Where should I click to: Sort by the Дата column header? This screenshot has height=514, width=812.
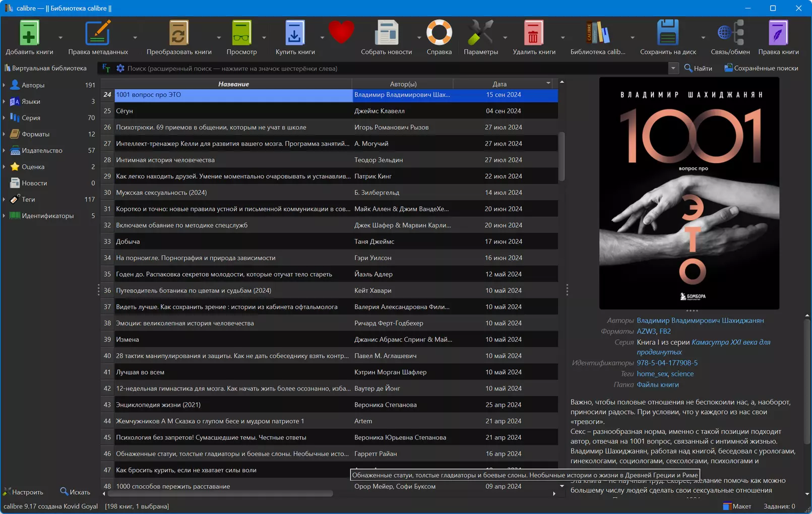499,84
